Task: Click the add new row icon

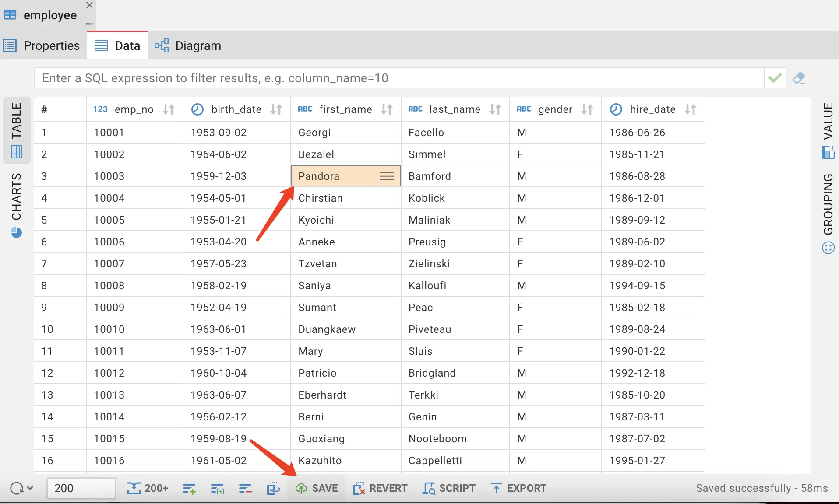Action: [189, 488]
